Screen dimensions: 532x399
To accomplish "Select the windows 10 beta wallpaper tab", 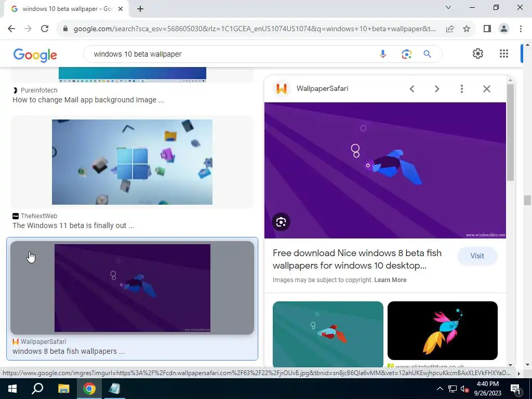I will click(x=66, y=9).
